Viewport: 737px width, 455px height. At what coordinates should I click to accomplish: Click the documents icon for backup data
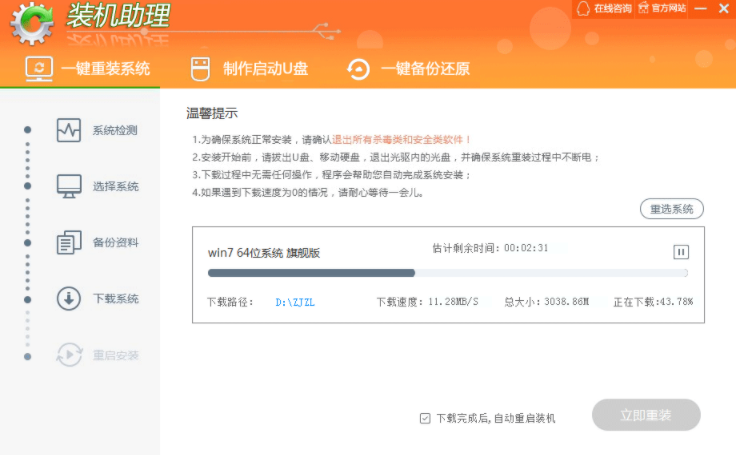tap(69, 243)
